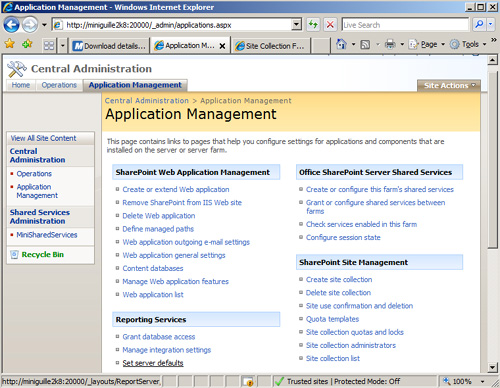Viewport: 500px width, 388px height.
Task: Click the address bar URL field
Action: coord(172,25)
